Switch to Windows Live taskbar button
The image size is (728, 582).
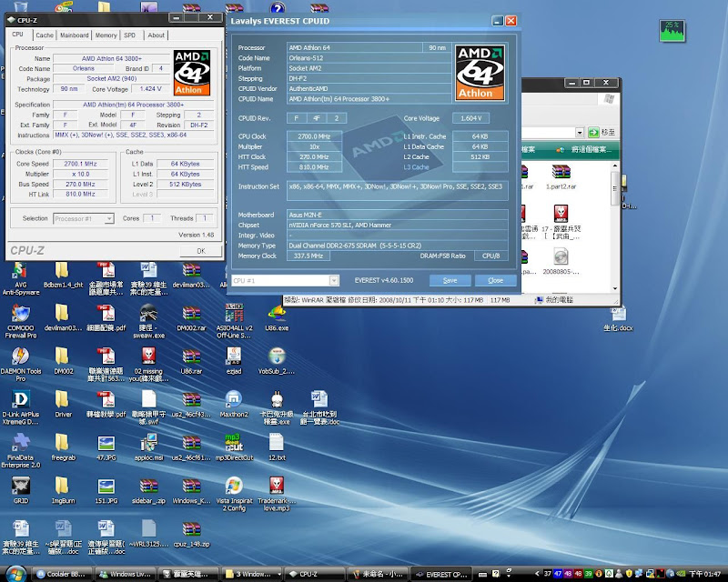[x=126, y=574]
